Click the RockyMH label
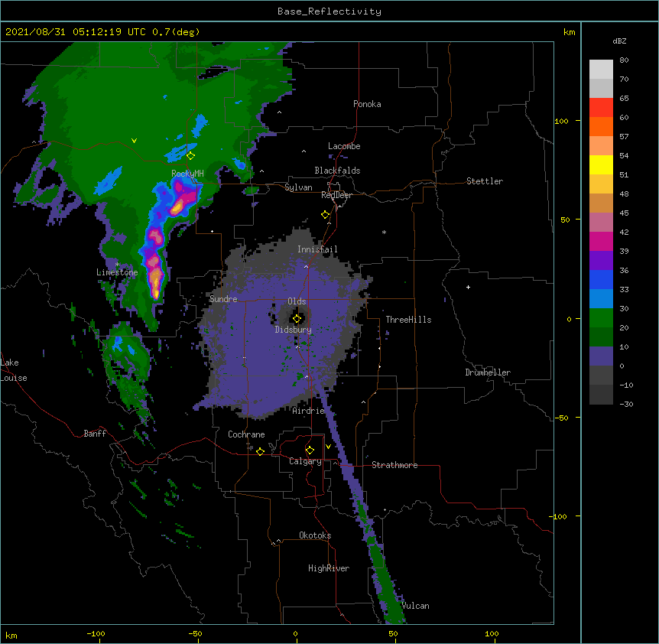Viewport: 659px width, 644px height. point(187,174)
